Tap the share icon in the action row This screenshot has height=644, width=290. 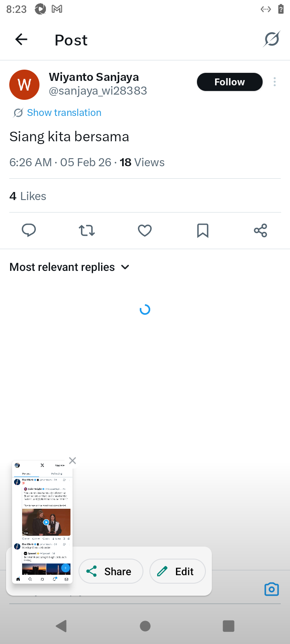(x=261, y=231)
